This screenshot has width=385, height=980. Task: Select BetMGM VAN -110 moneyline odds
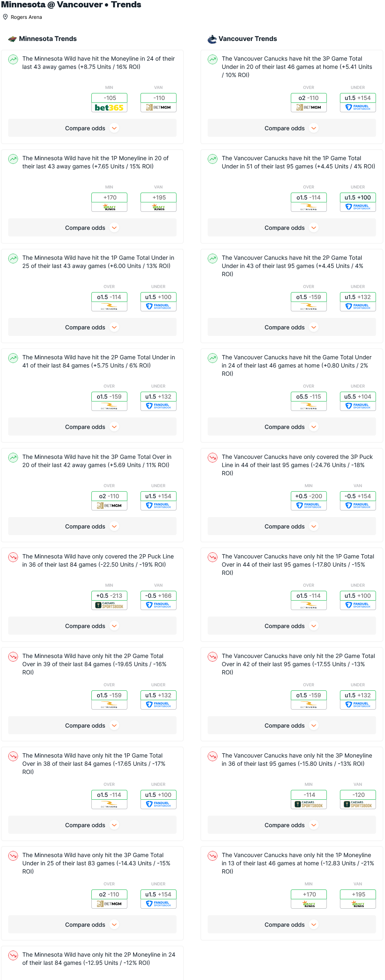[159, 102]
